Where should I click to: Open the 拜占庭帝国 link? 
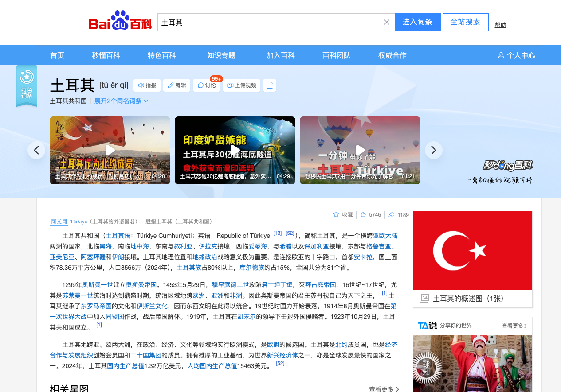[x=321, y=285]
